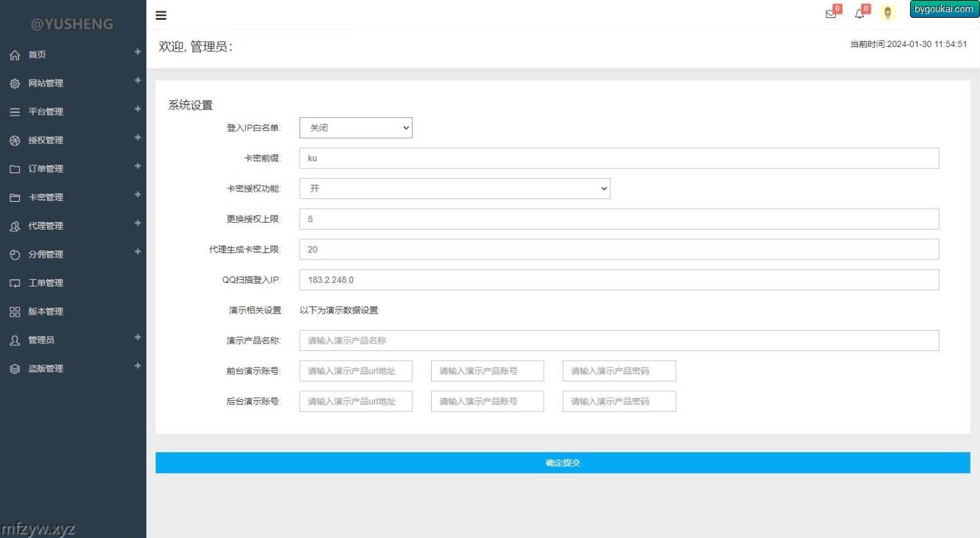The width and height of the screenshot is (980, 538).
Task: Click the pie chart icon beside 分佣管理
Action: pyautogui.click(x=15, y=255)
